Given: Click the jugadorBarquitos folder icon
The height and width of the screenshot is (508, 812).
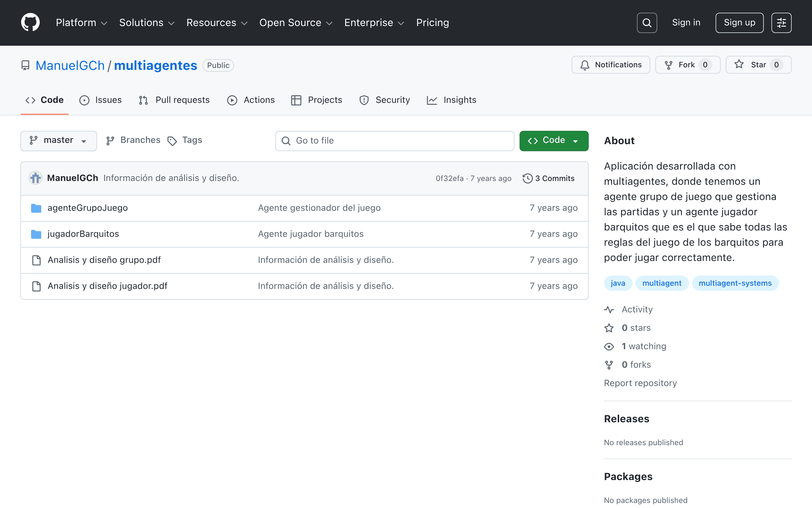Looking at the screenshot, I should [x=36, y=234].
